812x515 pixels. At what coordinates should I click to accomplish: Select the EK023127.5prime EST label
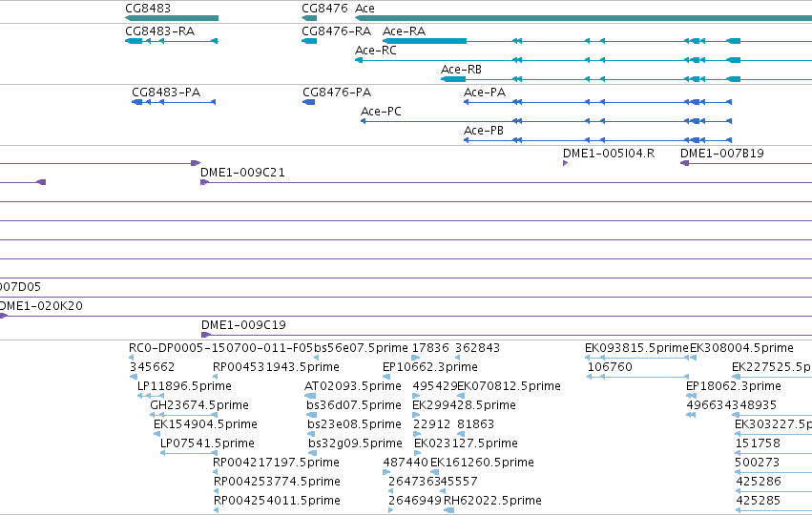[x=466, y=443]
